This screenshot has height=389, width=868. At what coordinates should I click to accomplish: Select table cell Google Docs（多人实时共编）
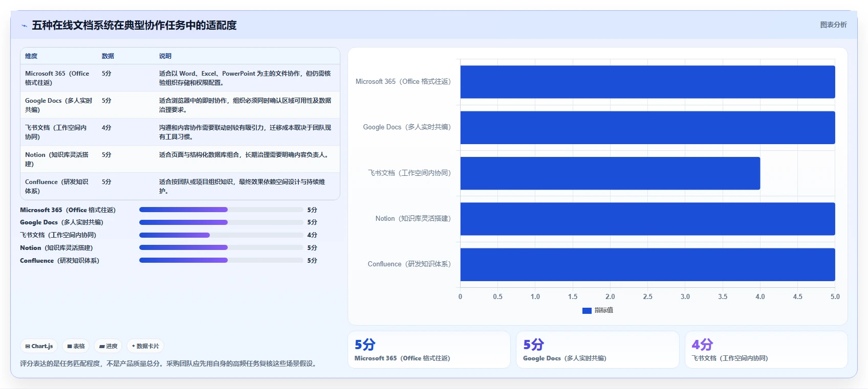(x=58, y=105)
